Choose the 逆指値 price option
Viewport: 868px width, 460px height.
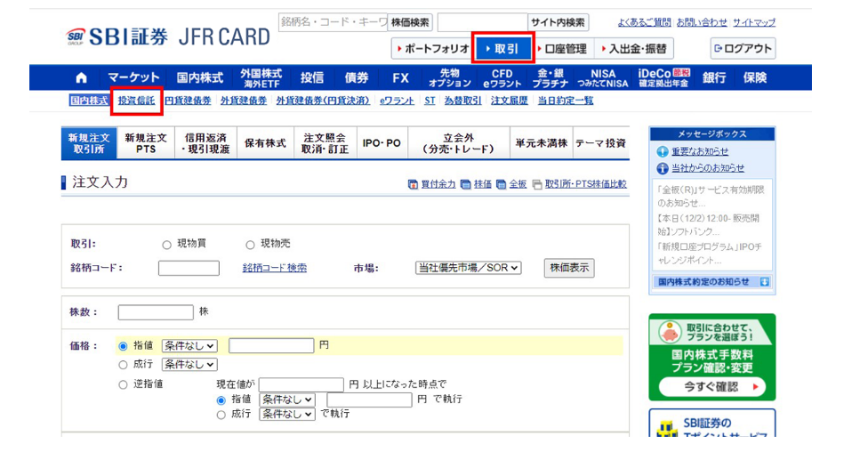tap(123, 384)
